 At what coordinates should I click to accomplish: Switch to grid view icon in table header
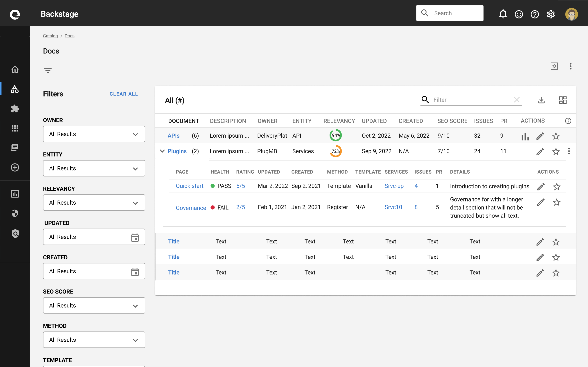point(563,100)
